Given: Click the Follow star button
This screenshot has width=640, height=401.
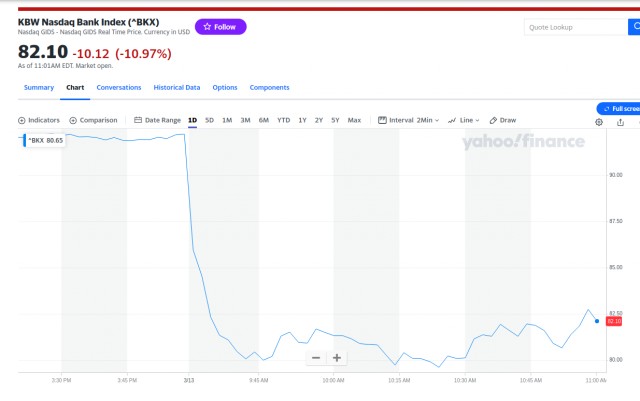Looking at the screenshot, I should (x=220, y=27).
